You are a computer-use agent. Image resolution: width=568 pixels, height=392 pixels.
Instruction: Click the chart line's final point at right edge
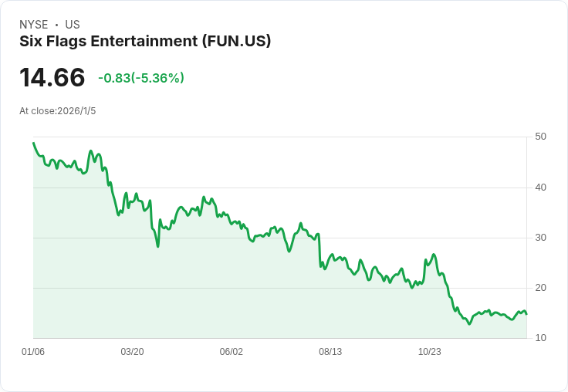[526, 314]
